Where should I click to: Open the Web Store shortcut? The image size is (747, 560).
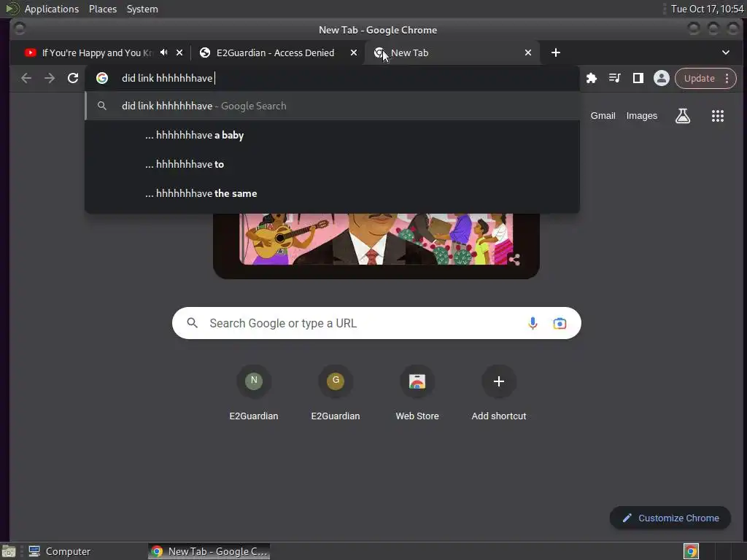[x=417, y=393]
